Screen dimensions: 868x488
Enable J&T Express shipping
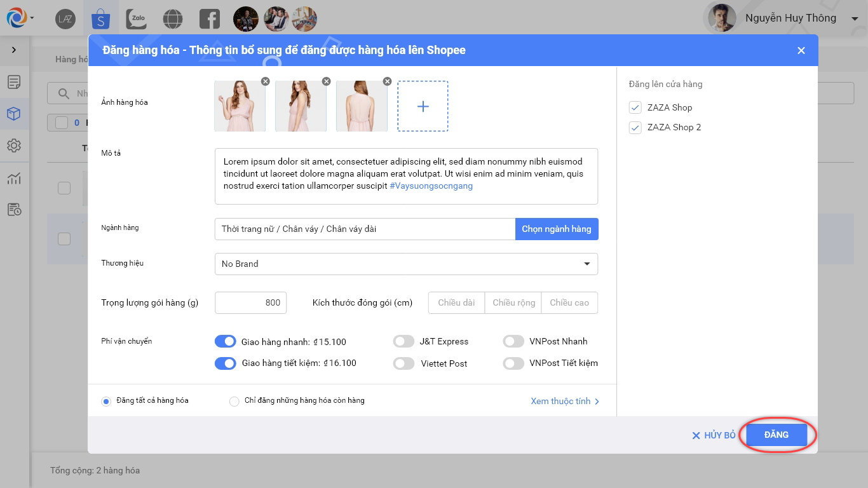403,341
